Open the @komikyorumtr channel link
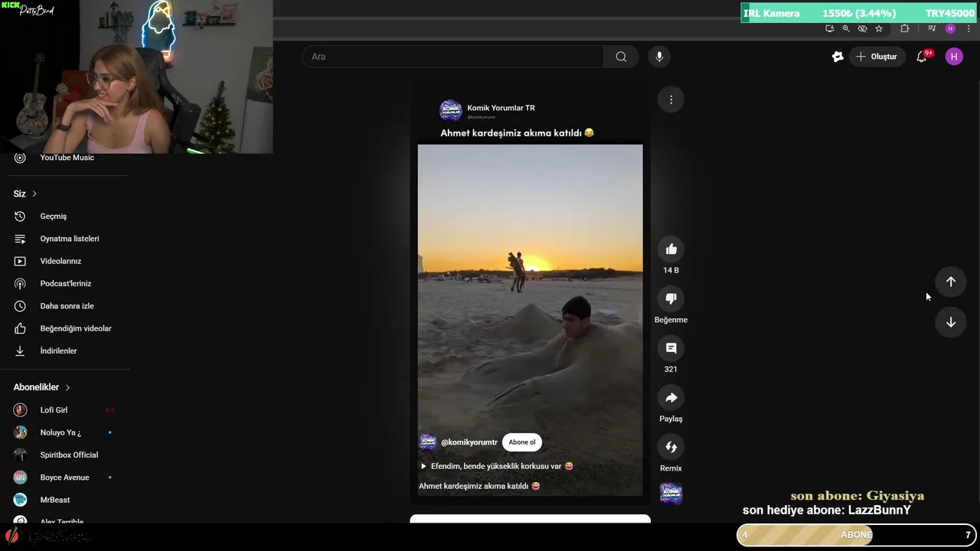The width and height of the screenshot is (980, 551). tap(469, 442)
